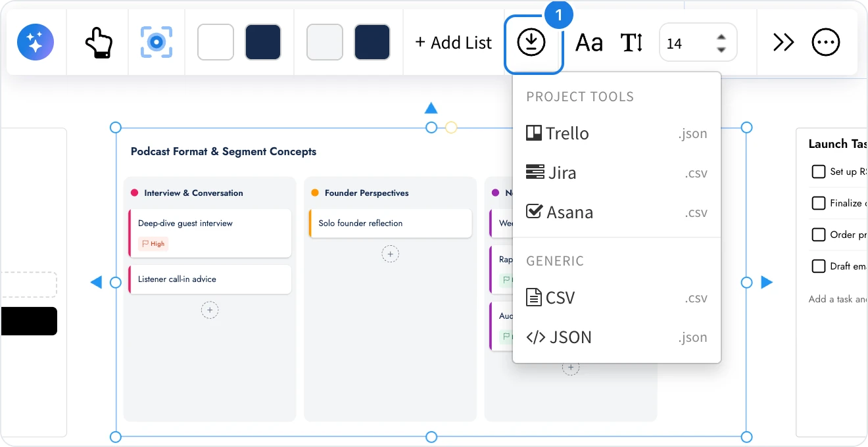Screen dimensions: 868x447
Task: Click the right blue arrow handle
Action: click(x=767, y=283)
